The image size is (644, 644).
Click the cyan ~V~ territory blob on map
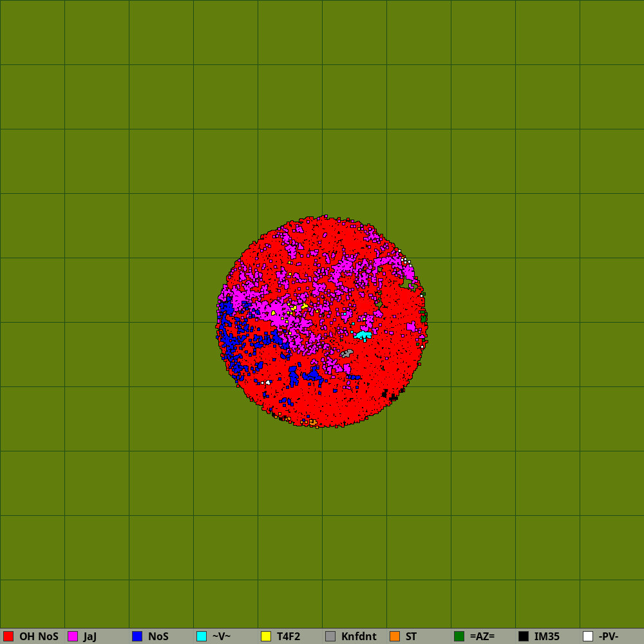pos(363,335)
